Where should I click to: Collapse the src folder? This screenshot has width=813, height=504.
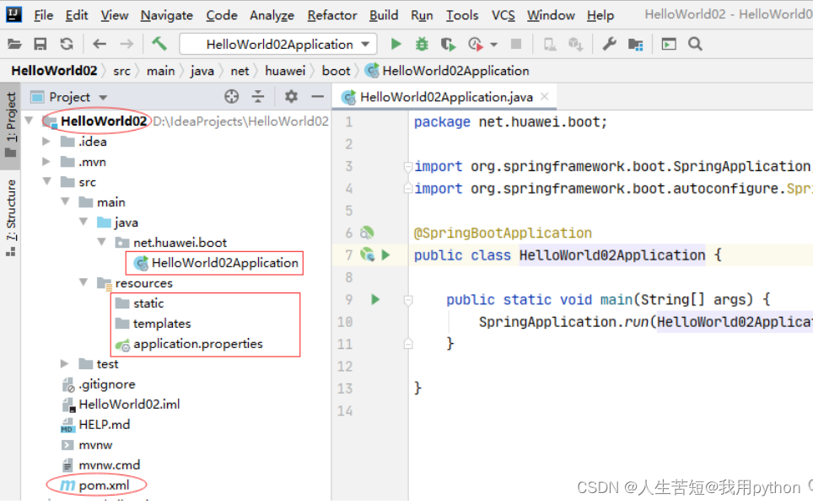pos(47,181)
